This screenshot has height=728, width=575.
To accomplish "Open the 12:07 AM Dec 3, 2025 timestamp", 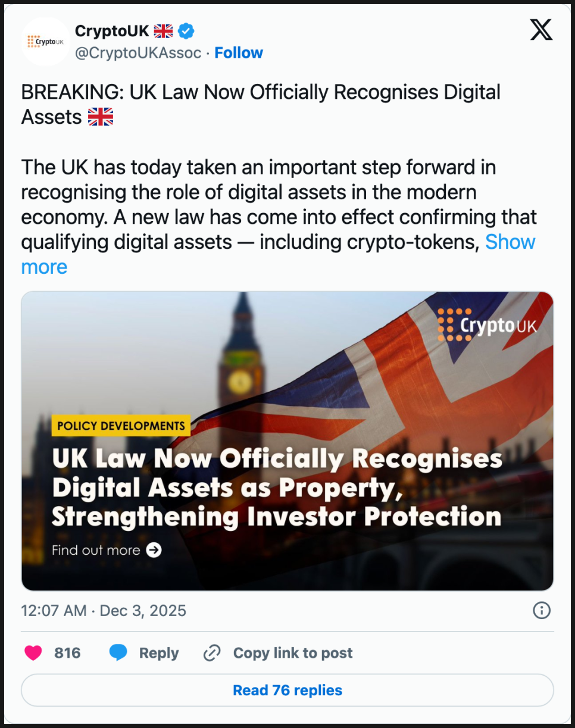I will (104, 611).
